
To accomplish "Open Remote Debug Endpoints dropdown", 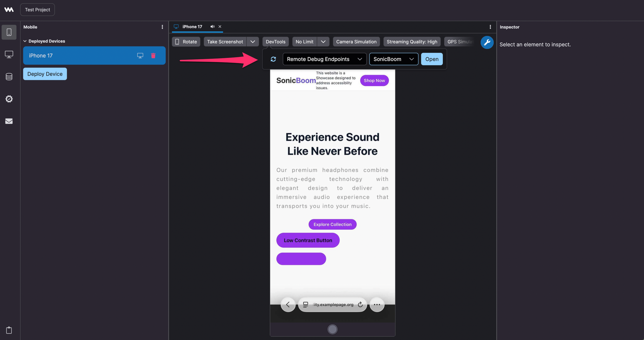I will click(324, 59).
